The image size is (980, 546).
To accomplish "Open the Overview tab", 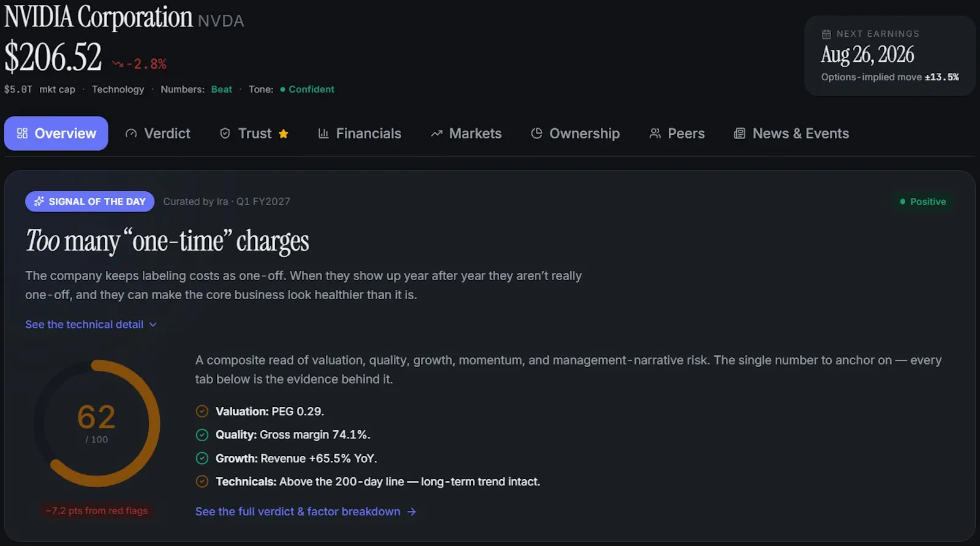I will coord(56,134).
